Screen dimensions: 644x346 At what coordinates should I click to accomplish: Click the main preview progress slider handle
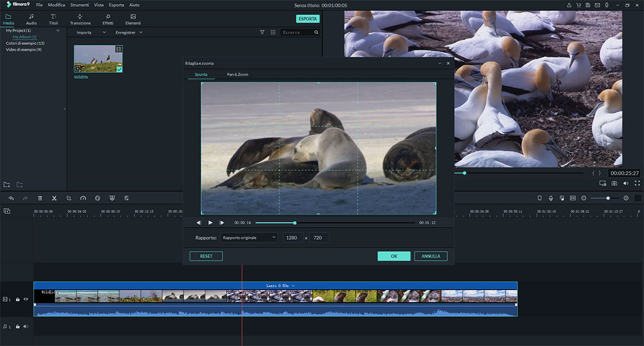point(465,173)
